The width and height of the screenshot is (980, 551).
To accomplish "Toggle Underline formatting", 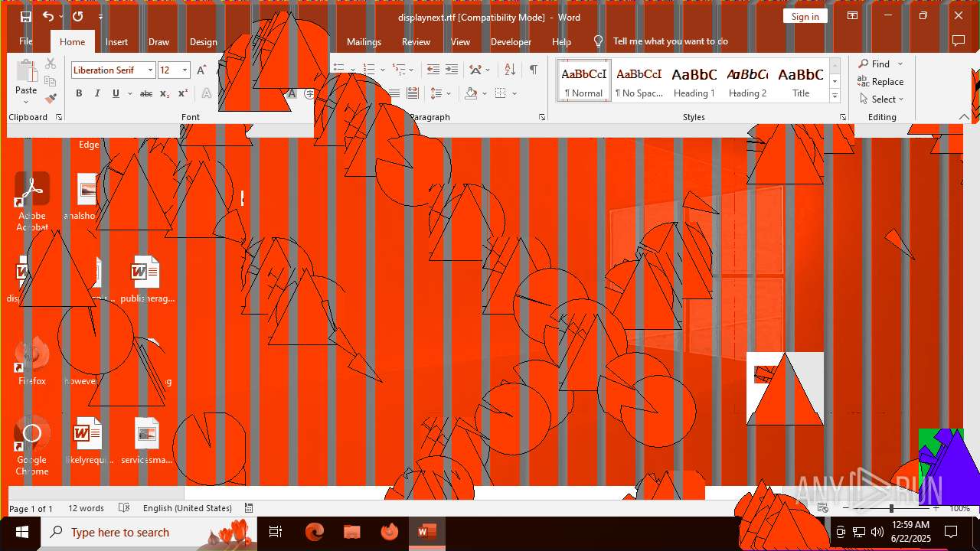I will coord(116,93).
